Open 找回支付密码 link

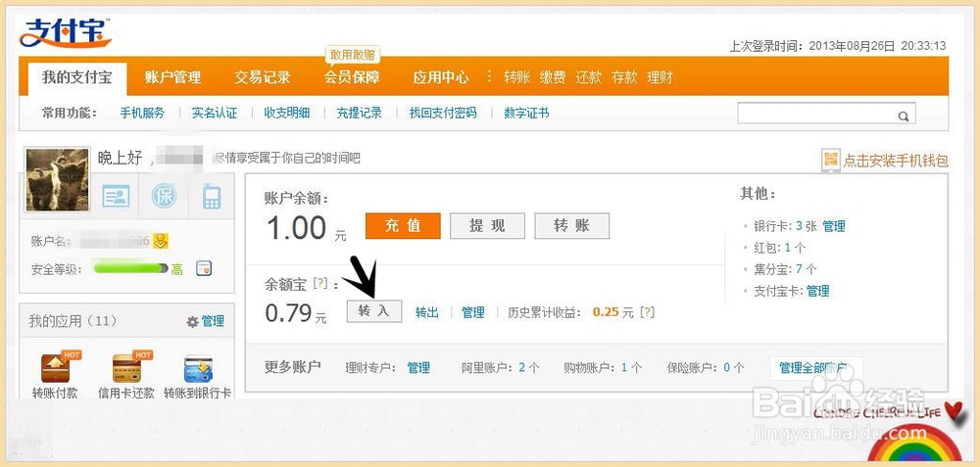tap(443, 113)
